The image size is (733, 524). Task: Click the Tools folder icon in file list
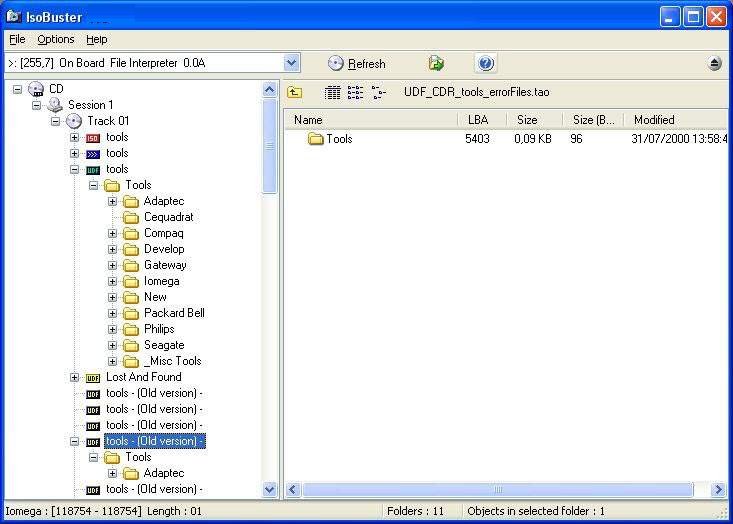(316, 139)
